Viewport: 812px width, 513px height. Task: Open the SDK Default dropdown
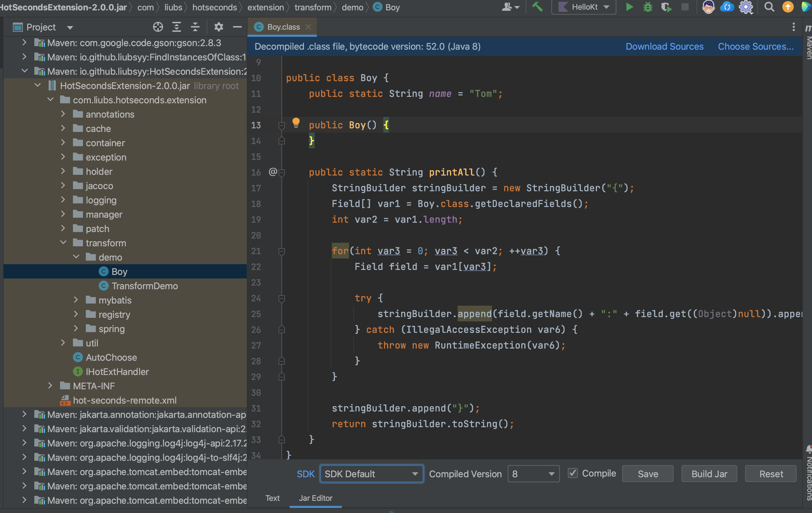pyautogui.click(x=371, y=474)
